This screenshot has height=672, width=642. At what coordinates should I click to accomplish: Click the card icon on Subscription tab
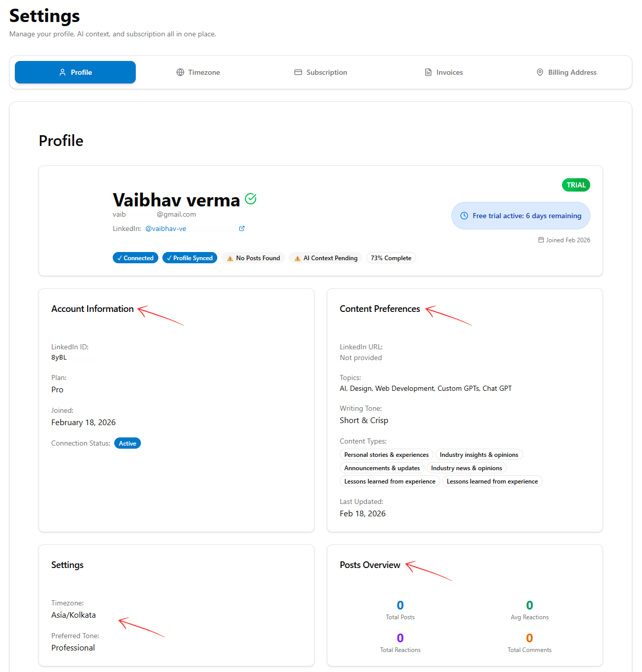(x=298, y=72)
